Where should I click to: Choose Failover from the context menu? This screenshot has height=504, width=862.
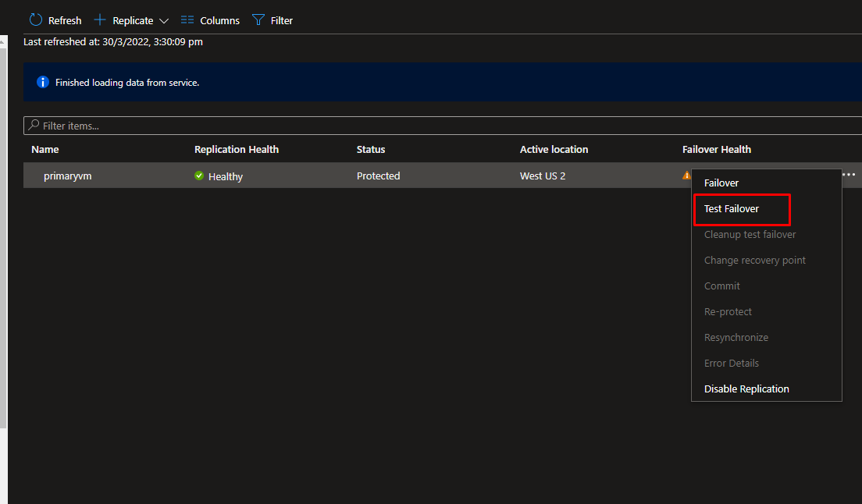[721, 183]
